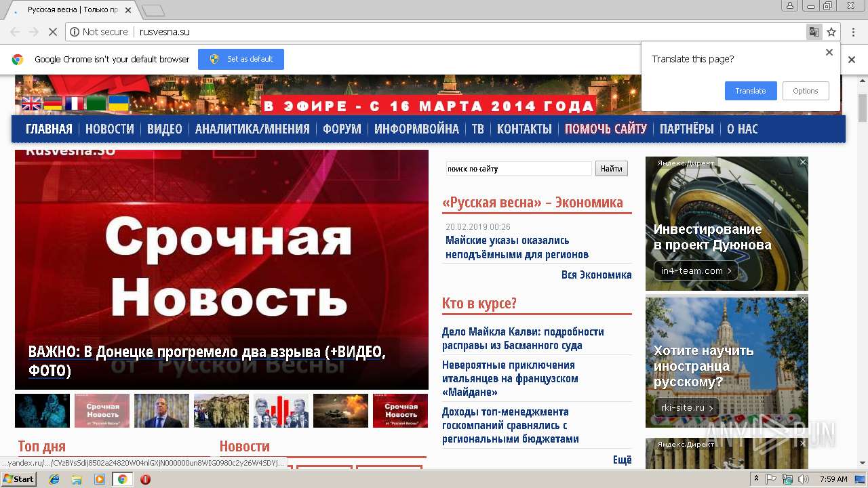
Task: Launch Internet Explorer from the taskbar
Action: click(x=54, y=479)
